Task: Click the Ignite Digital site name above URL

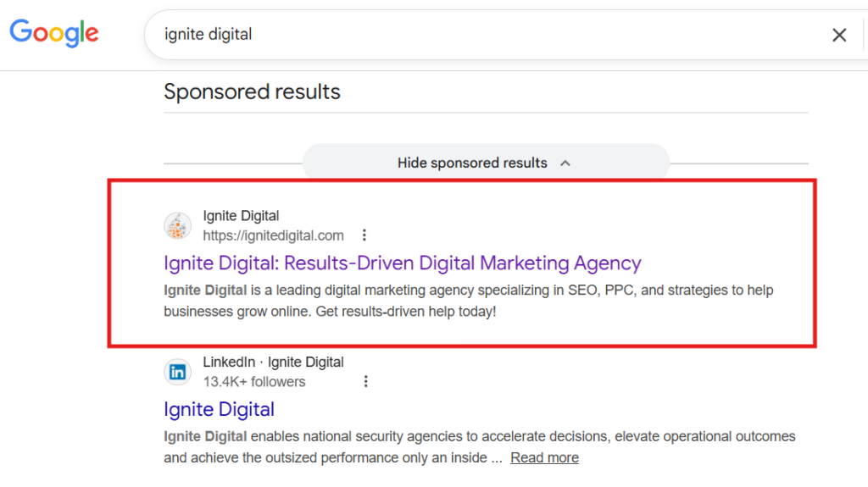Action: [x=241, y=216]
